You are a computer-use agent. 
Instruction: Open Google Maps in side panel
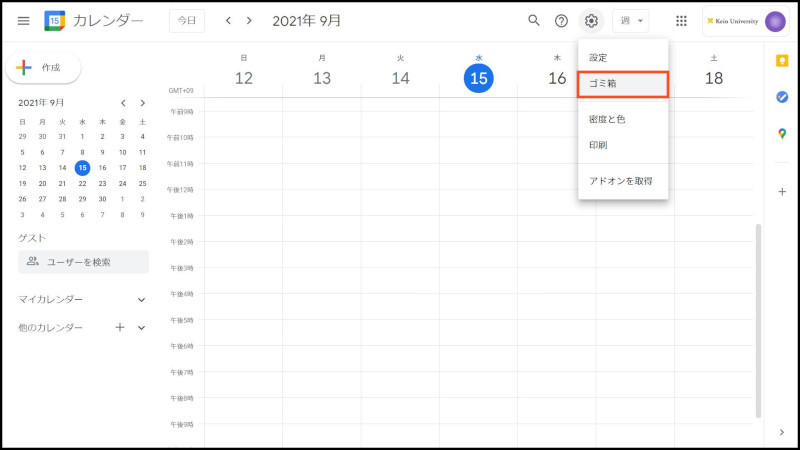pos(782,134)
